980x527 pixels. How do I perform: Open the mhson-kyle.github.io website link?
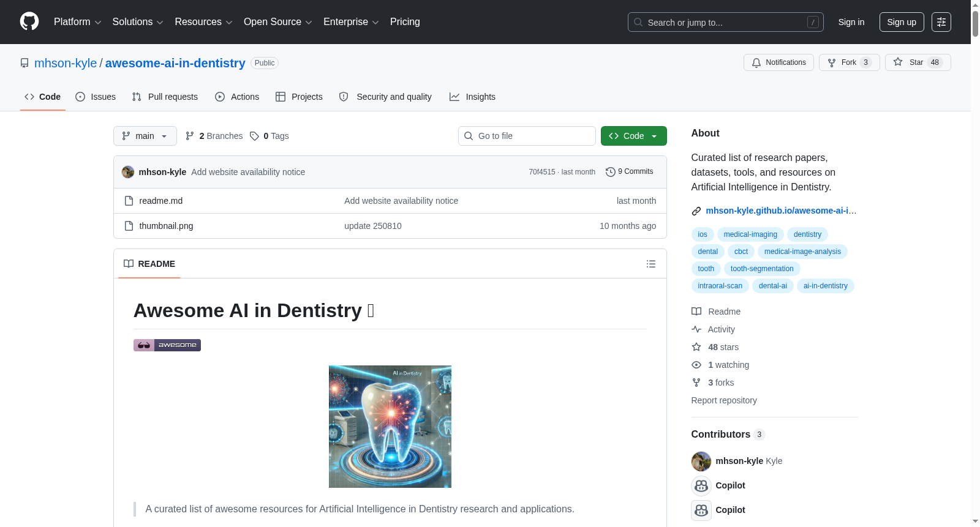click(x=781, y=211)
